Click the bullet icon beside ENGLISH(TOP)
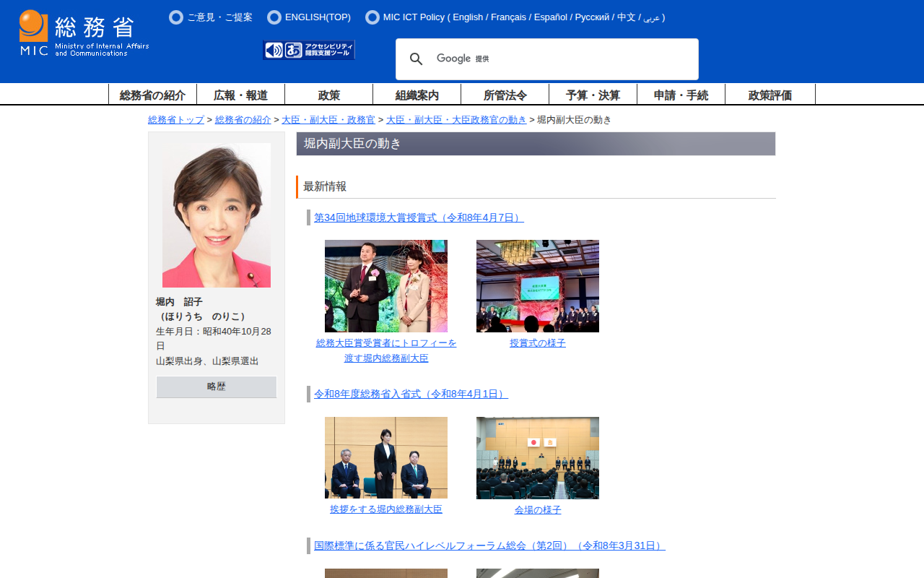924x578 pixels. point(274,17)
